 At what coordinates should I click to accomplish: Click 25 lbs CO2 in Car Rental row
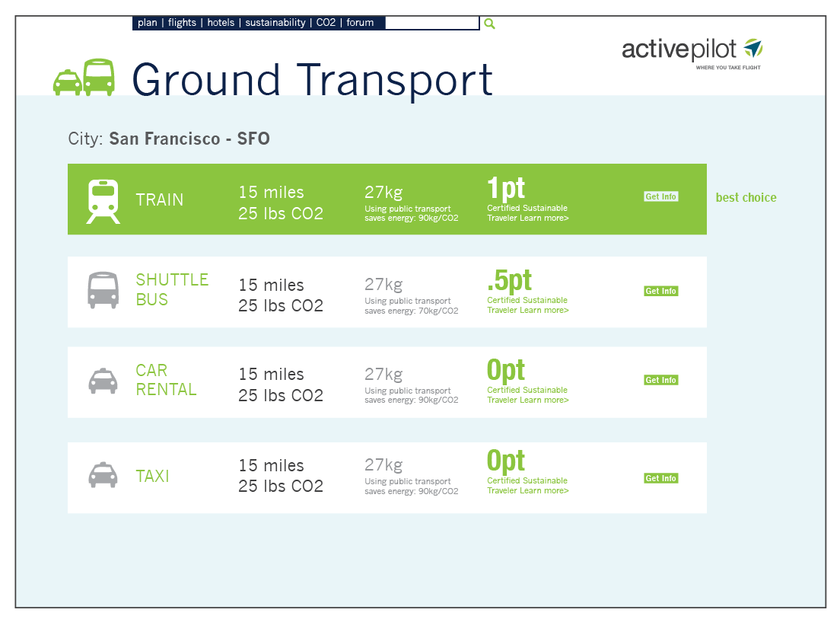(281, 395)
